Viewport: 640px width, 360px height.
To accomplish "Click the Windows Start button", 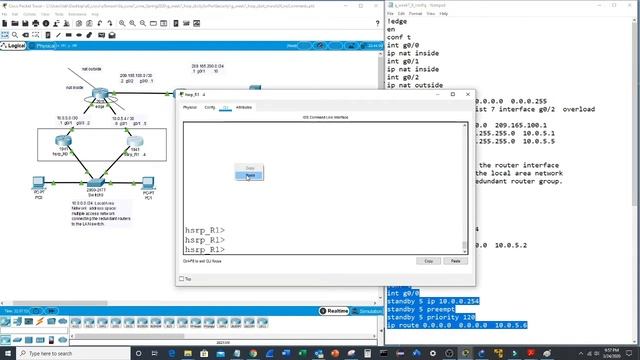I will click(x=8, y=353).
